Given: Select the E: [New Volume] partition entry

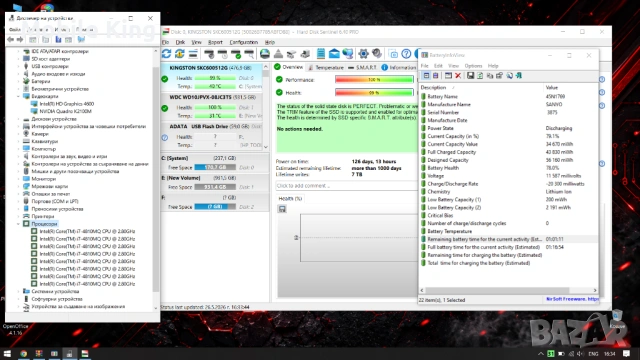Looking at the screenshot, I should (215, 182).
